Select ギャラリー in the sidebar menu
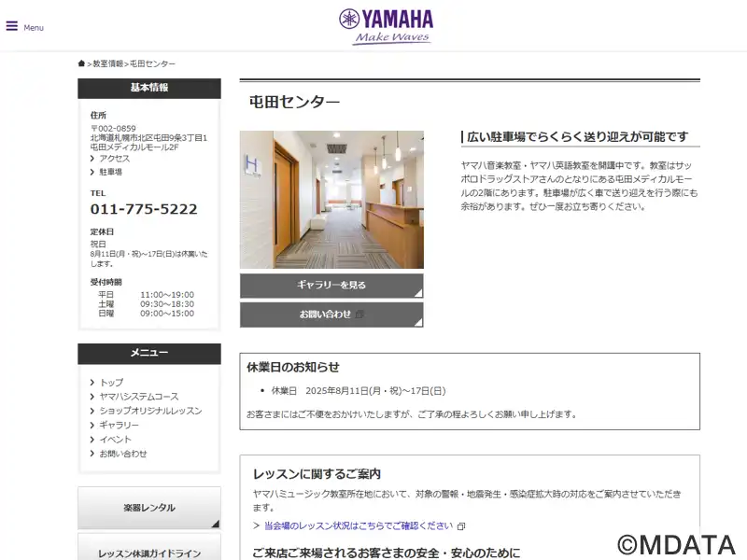 (x=120, y=426)
